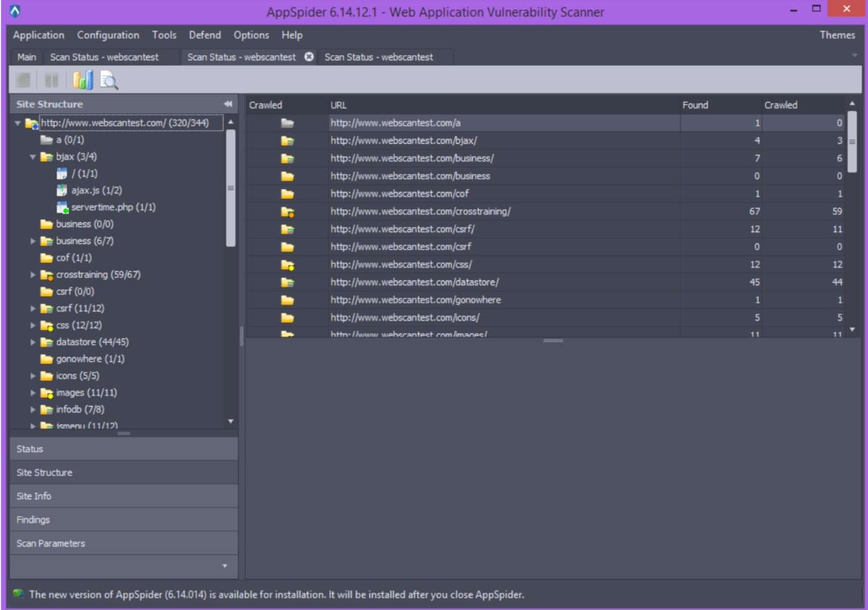Open the Configuration menu
Image resolution: width=868 pixels, height=610 pixels.
(x=108, y=35)
